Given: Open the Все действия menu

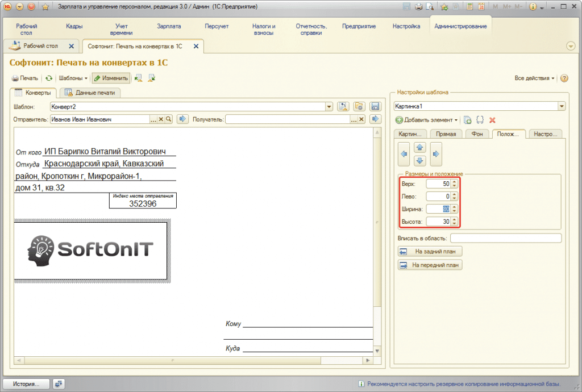Looking at the screenshot, I should click(534, 78).
